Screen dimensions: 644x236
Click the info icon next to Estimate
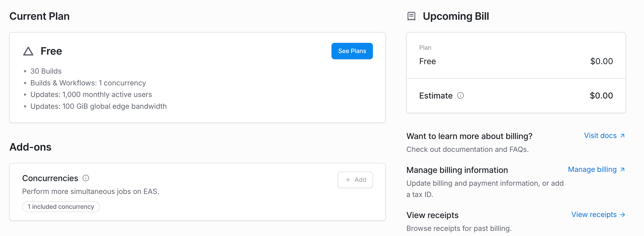461,96
